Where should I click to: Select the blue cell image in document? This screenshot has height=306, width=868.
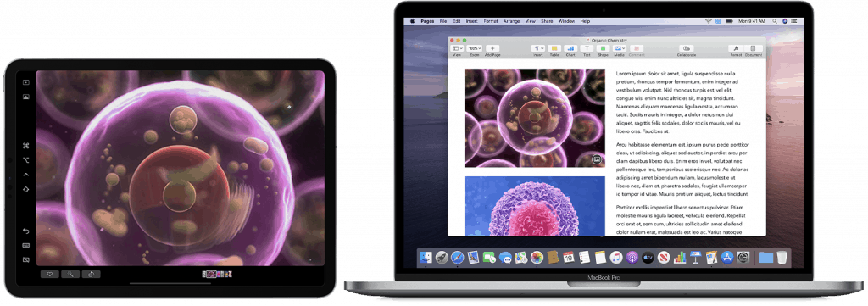coord(534,206)
